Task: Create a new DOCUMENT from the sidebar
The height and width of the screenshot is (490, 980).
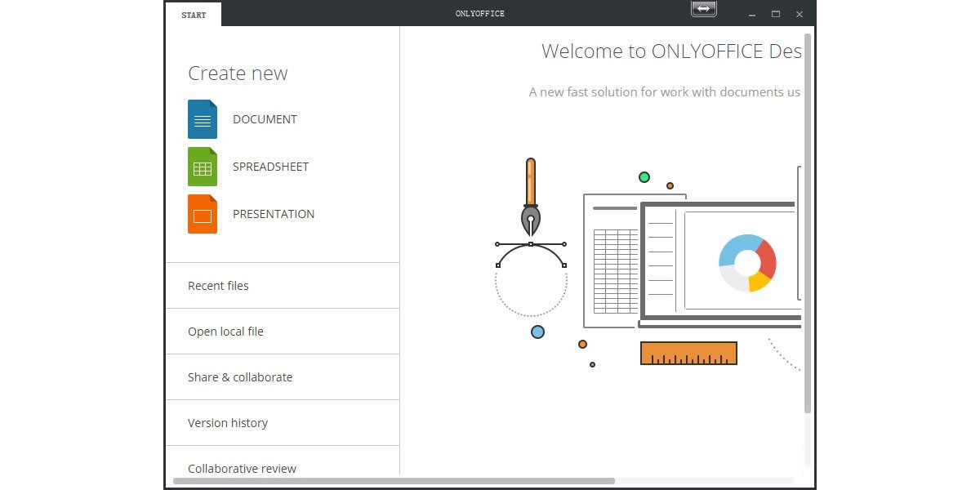Action: point(265,119)
